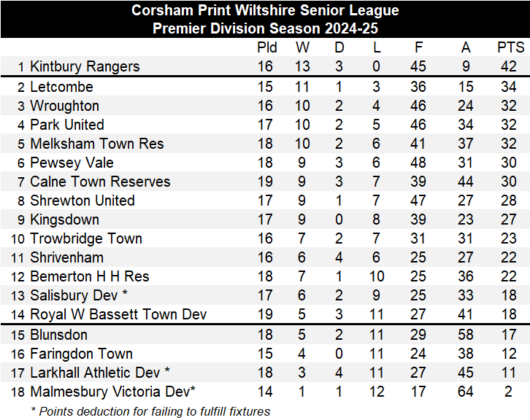Image resolution: width=530 pixels, height=420 pixels.
Task: Click the Trowbridge Town team name
Action: coord(85,238)
